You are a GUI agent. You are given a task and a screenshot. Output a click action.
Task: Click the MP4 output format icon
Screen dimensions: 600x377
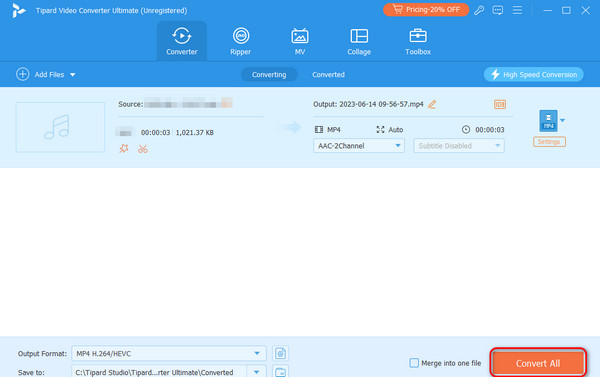pos(548,121)
